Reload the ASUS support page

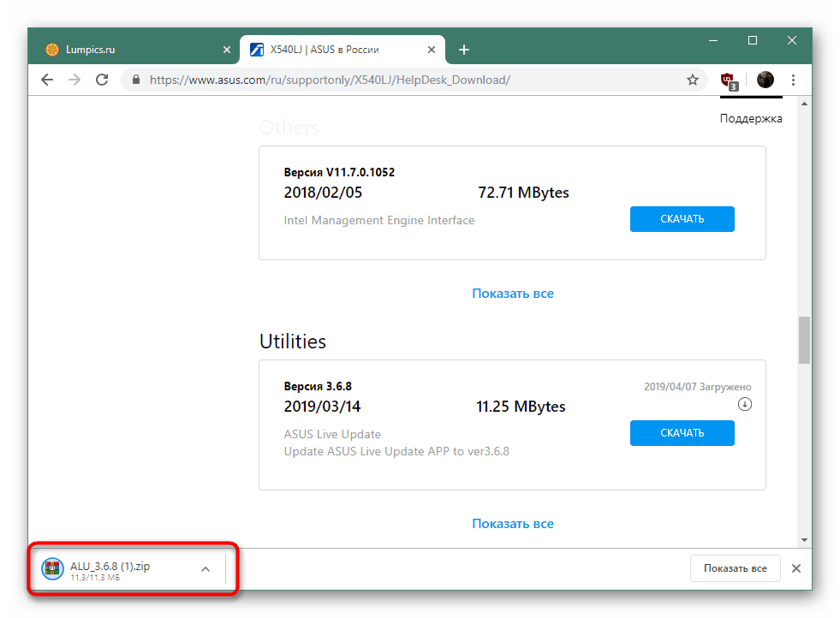coord(102,80)
